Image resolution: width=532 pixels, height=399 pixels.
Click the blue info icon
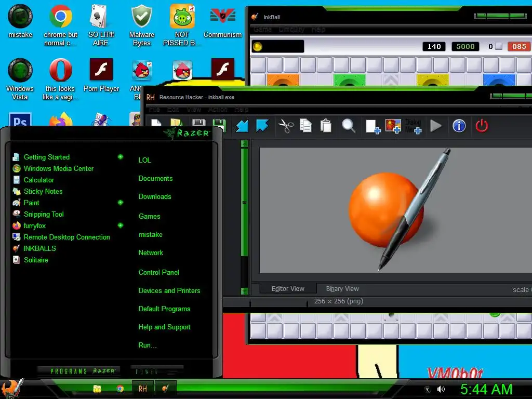(459, 126)
